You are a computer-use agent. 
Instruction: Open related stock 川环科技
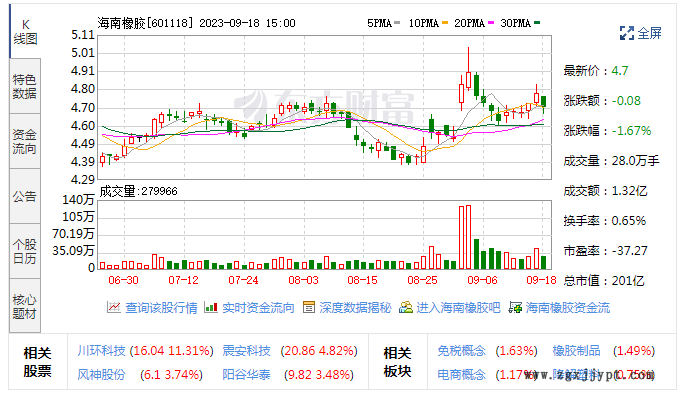[x=102, y=351]
